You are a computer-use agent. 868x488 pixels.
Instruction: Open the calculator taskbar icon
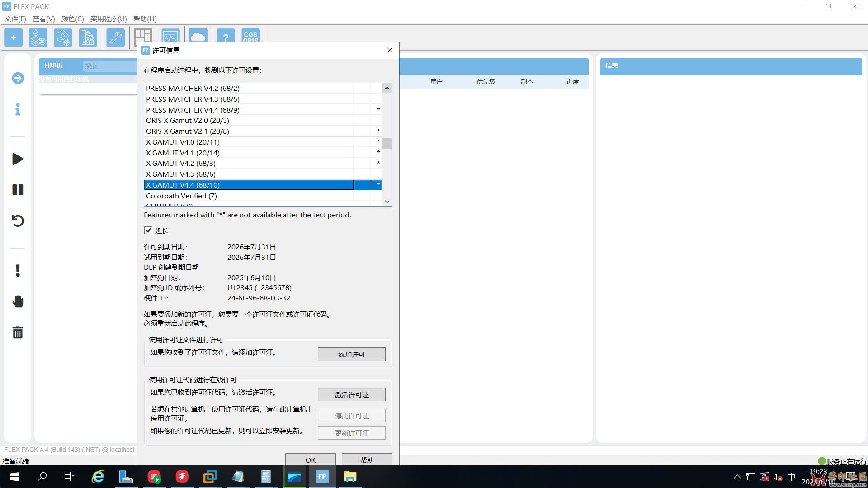coord(266,477)
